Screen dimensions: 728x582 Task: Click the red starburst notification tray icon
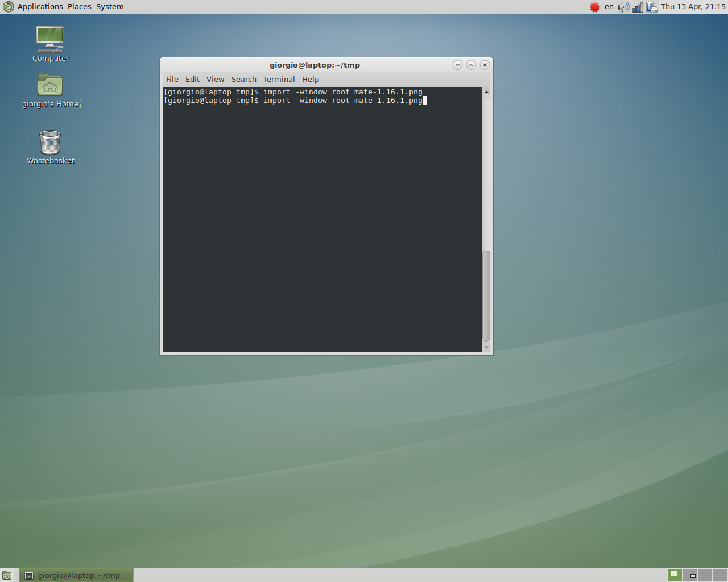(x=594, y=7)
